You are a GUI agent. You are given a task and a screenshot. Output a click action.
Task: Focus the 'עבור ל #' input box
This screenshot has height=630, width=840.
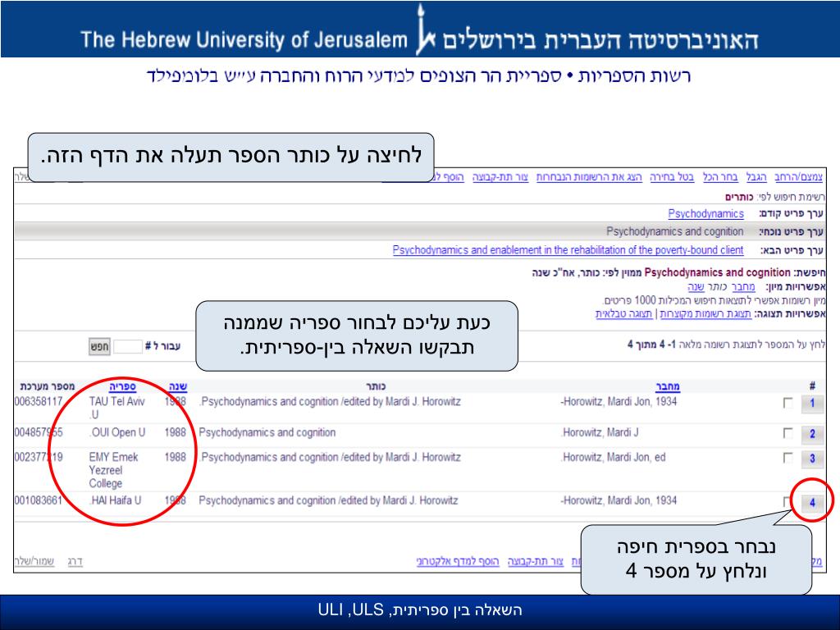(x=128, y=347)
